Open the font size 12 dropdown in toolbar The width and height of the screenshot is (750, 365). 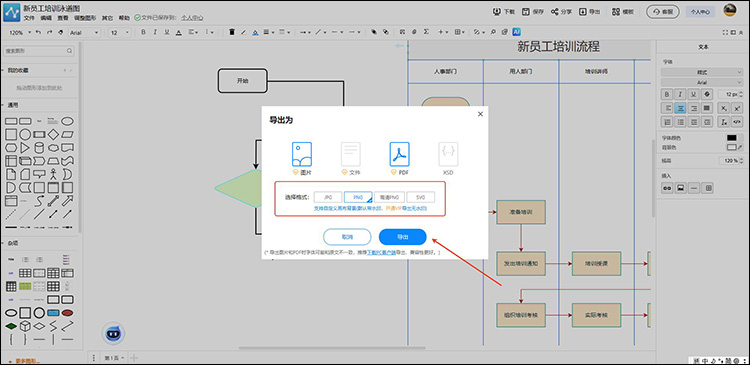(120, 32)
